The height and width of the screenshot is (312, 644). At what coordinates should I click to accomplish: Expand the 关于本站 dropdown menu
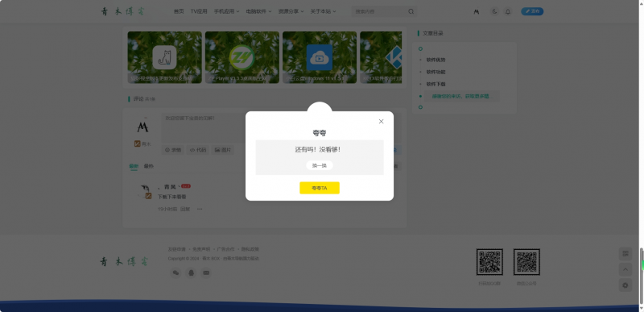(x=323, y=11)
